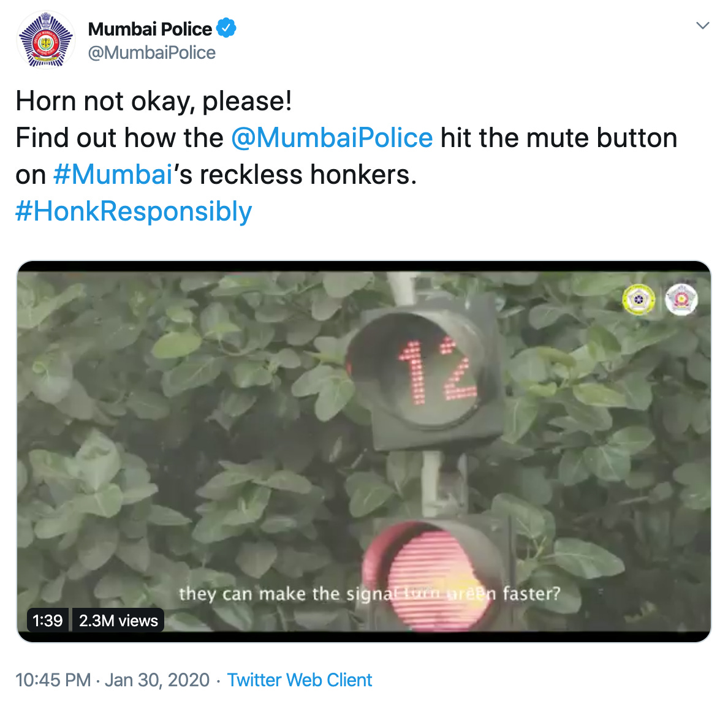728x701 pixels.
Task: Click the blue verified badge icon
Action: click(227, 28)
